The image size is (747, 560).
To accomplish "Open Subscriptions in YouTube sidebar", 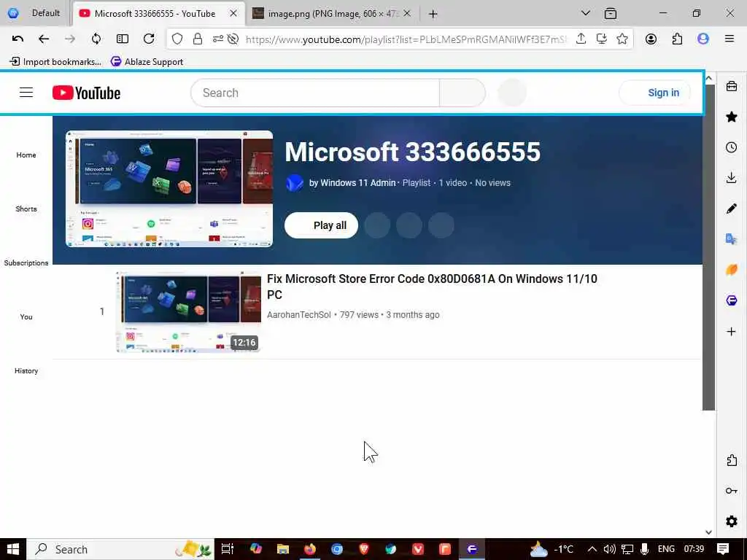I will pyautogui.click(x=26, y=262).
